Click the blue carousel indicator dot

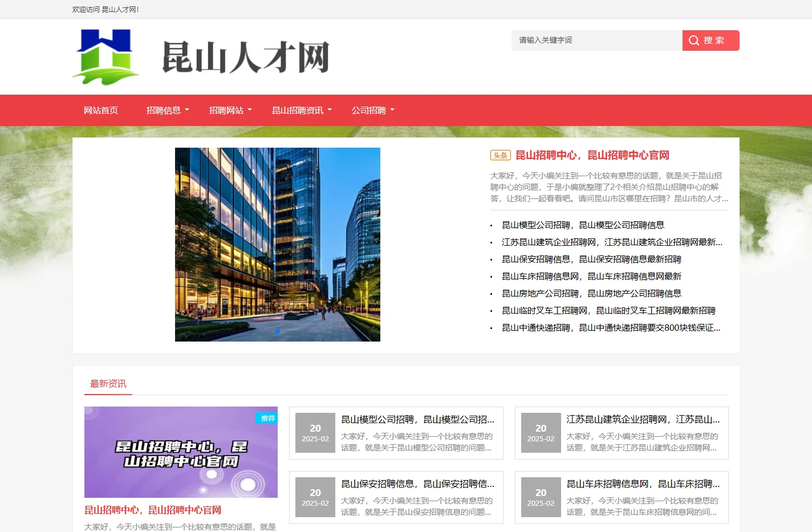(278, 331)
